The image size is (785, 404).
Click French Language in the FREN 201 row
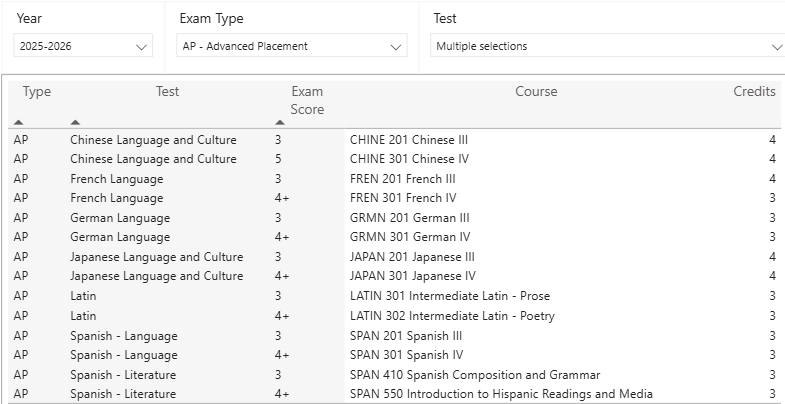click(x=117, y=179)
